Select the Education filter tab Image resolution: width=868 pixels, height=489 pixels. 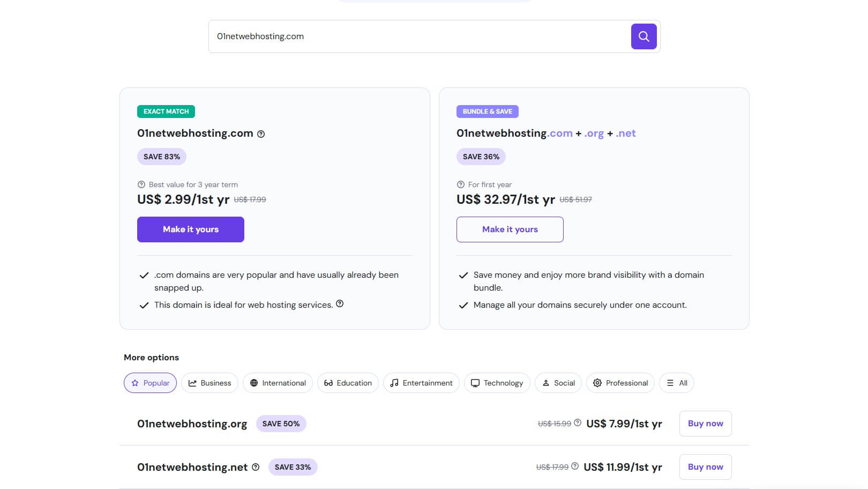(348, 383)
